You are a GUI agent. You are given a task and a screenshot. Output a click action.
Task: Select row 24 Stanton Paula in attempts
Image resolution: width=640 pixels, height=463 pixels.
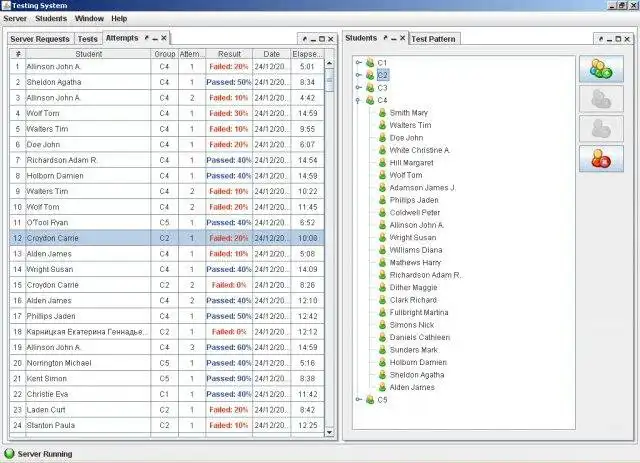click(167, 425)
